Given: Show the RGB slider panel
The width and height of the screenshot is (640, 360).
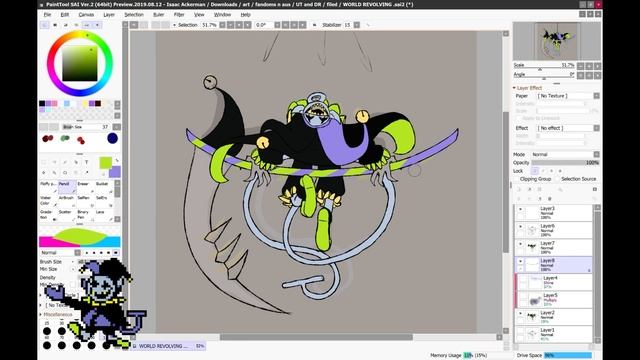Looking at the screenshot, I should click(x=55, y=25).
